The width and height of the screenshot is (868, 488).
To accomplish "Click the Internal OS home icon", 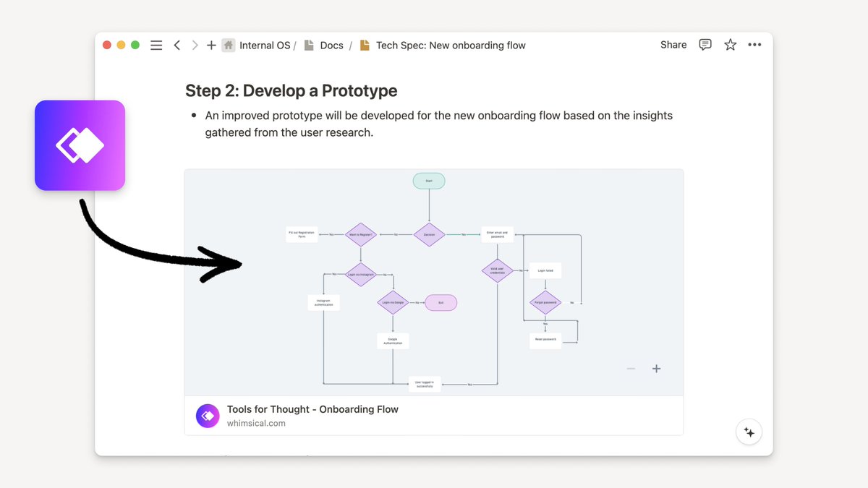I will [x=229, y=45].
